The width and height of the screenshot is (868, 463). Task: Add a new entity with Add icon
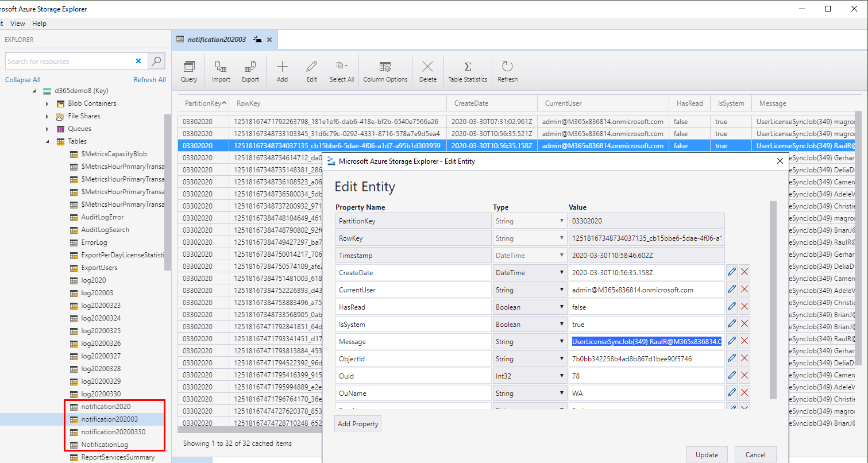click(x=282, y=71)
